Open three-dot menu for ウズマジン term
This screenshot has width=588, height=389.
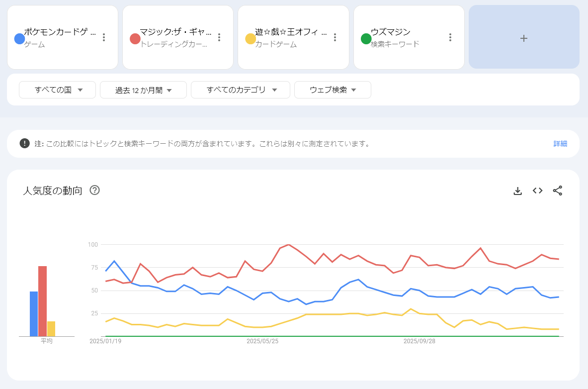pos(450,37)
